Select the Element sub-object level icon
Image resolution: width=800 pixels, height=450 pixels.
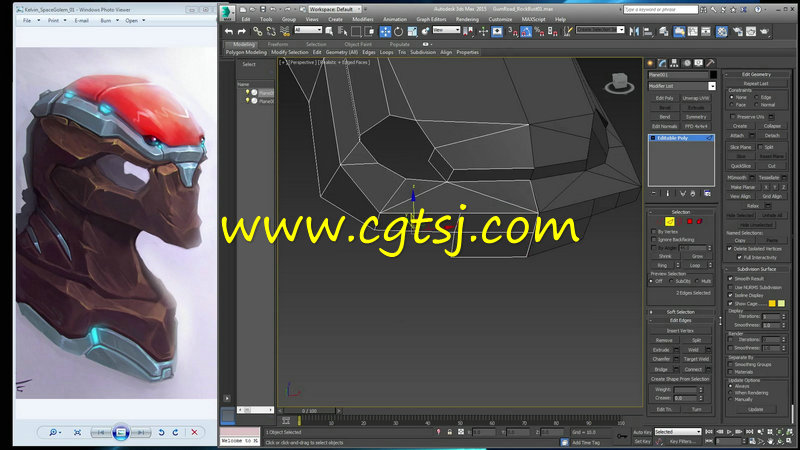click(699, 221)
